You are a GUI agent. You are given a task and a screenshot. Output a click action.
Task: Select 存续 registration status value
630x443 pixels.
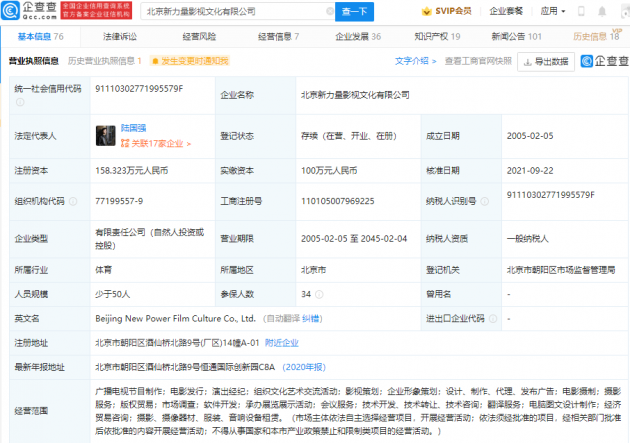pos(349,136)
